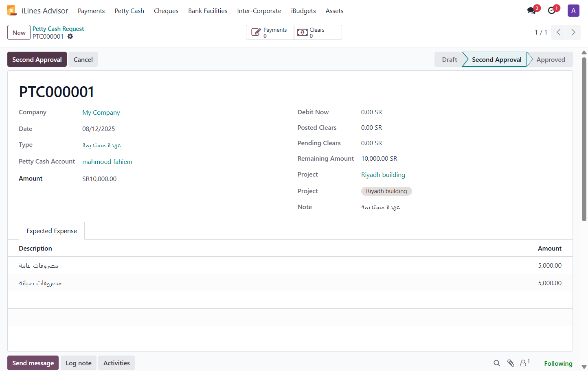Viewport: 588px width, 371px height.
Task: Select the Second Approval status stage
Action: pyautogui.click(x=496, y=59)
